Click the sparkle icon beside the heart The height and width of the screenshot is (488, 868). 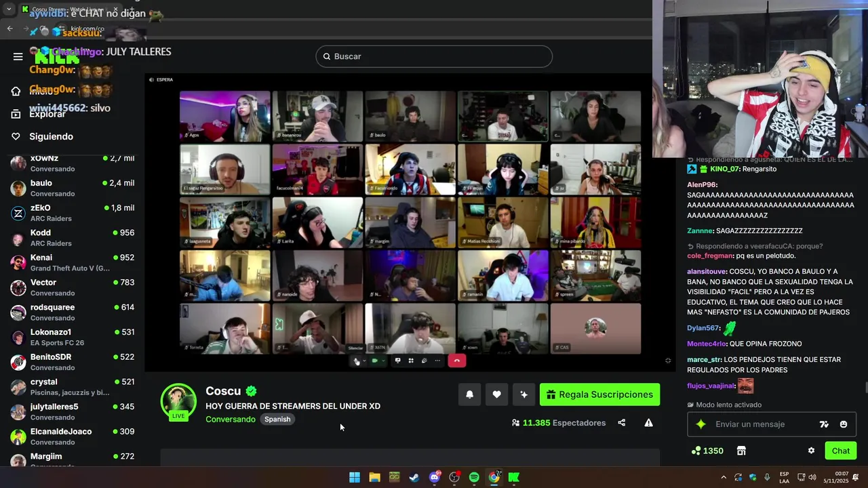tap(524, 394)
